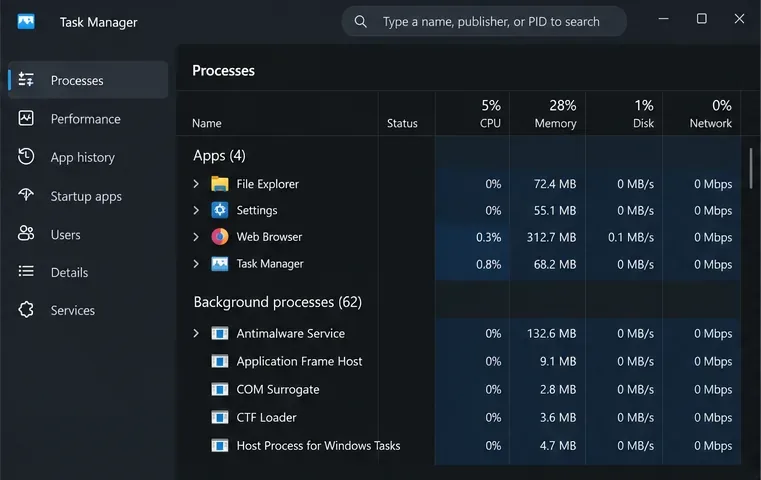Expand the Web Browser process group
The height and width of the screenshot is (480, 761).
tap(196, 237)
